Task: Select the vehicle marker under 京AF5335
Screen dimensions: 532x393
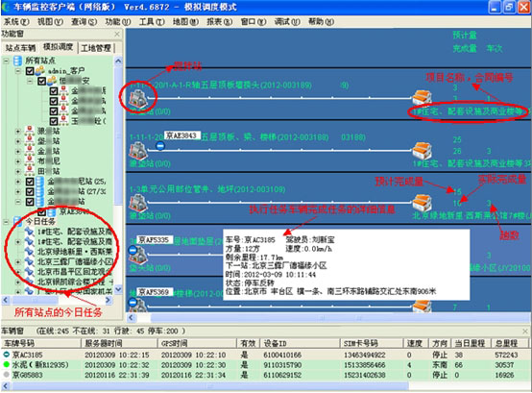Action: (x=133, y=251)
